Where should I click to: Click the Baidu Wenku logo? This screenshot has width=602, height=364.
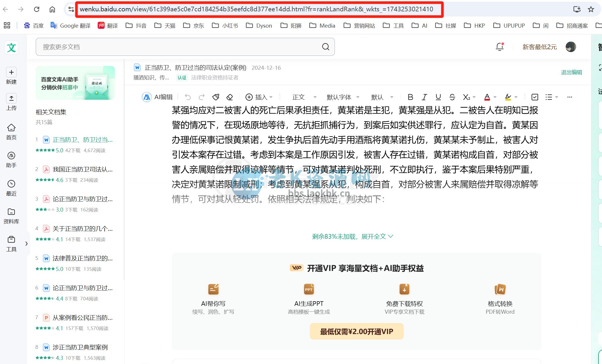[12, 48]
